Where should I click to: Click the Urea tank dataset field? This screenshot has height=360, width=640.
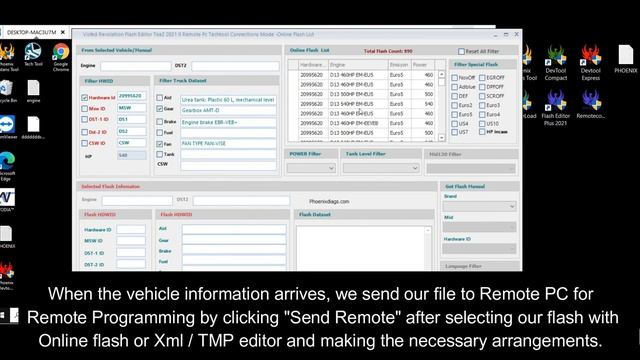228,100
